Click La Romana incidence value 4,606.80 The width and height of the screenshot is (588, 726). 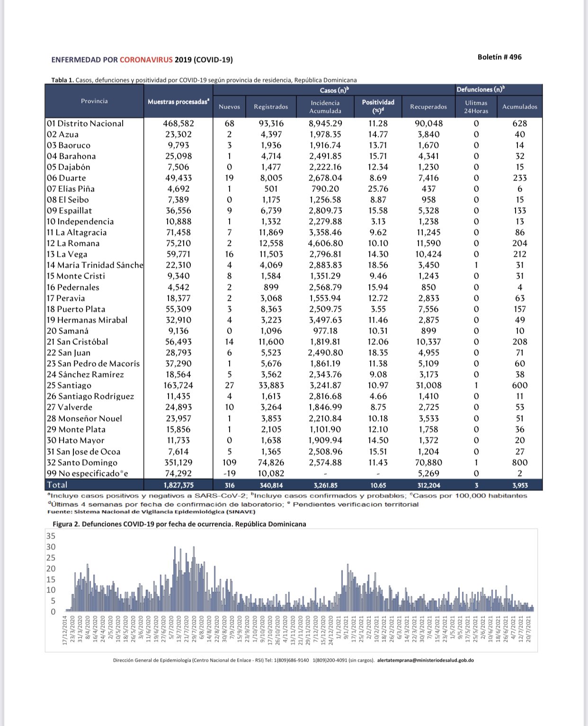[326, 243]
